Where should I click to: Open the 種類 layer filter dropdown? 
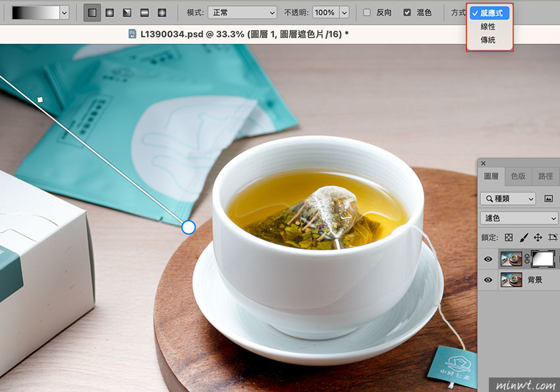coord(509,198)
